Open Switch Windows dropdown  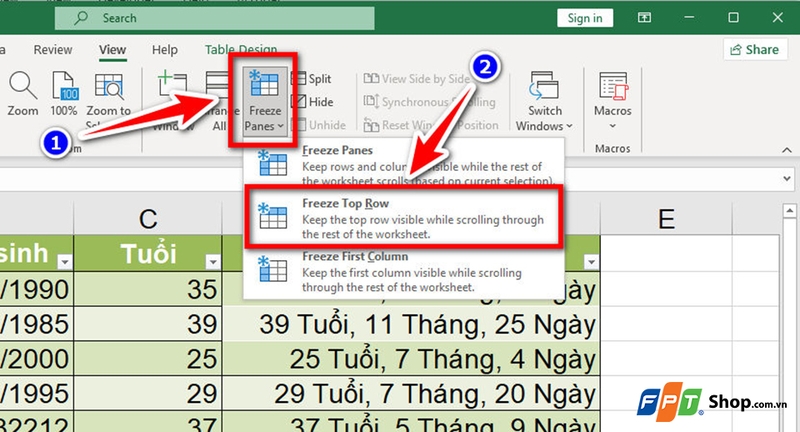coord(544,101)
